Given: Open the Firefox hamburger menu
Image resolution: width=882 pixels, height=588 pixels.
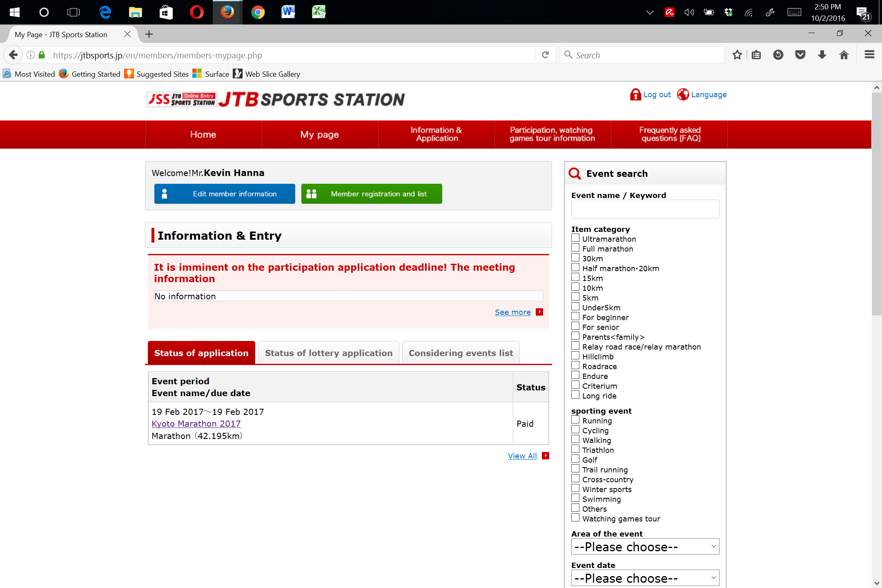Looking at the screenshot, I should click(x=869, y=55).
